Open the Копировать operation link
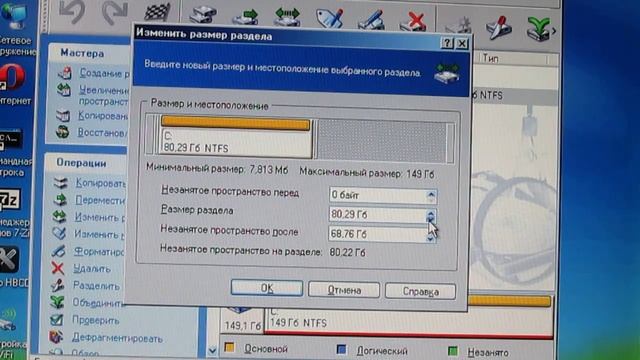This screenshot has width=640, height=360. point(100,184)
